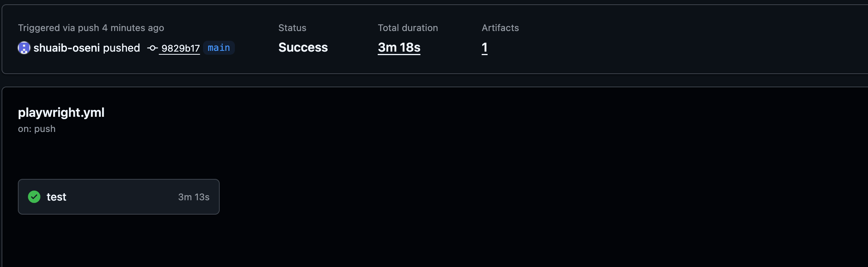Click the test job name text
Screen dimensions: 868x267
point(57,197)
